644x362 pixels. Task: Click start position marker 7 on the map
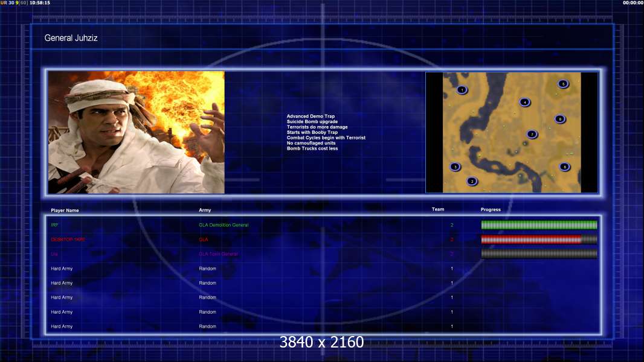532,134
